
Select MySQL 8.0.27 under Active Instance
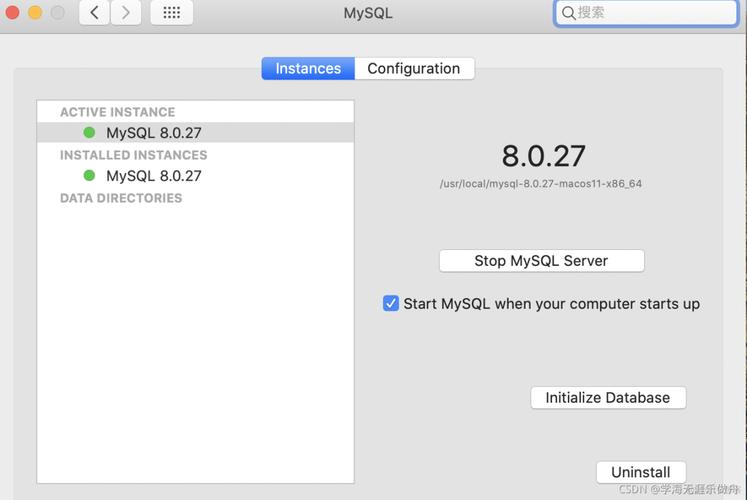(x=195, y=132)
